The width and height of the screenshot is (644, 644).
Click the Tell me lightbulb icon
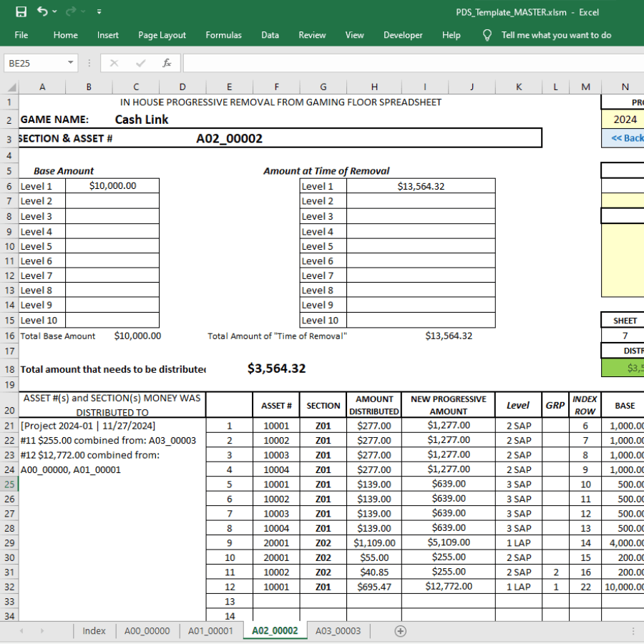pyautogui.click(x=487, y=35)
